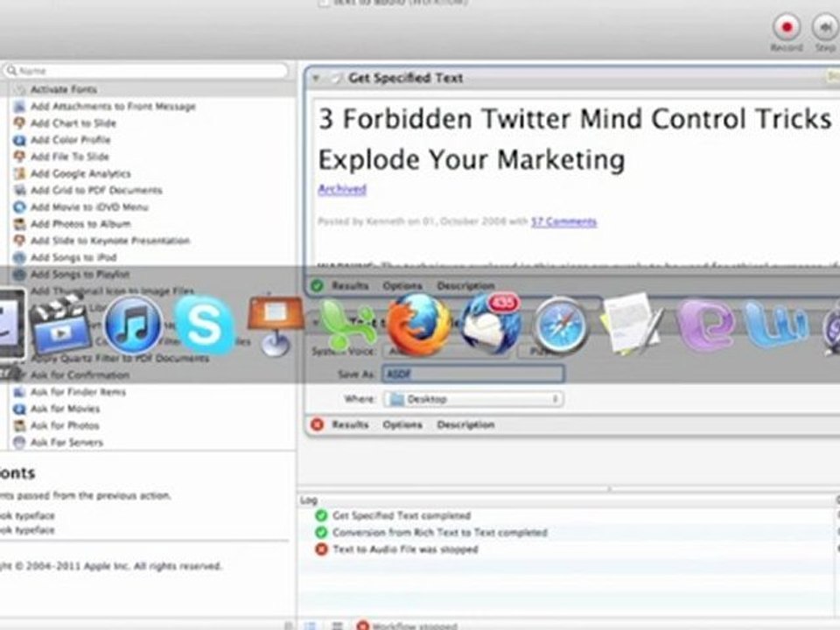Click the red stopped status on Text to Audio
The height and width of the screenshot is (630, 840).
coord(317,424)
